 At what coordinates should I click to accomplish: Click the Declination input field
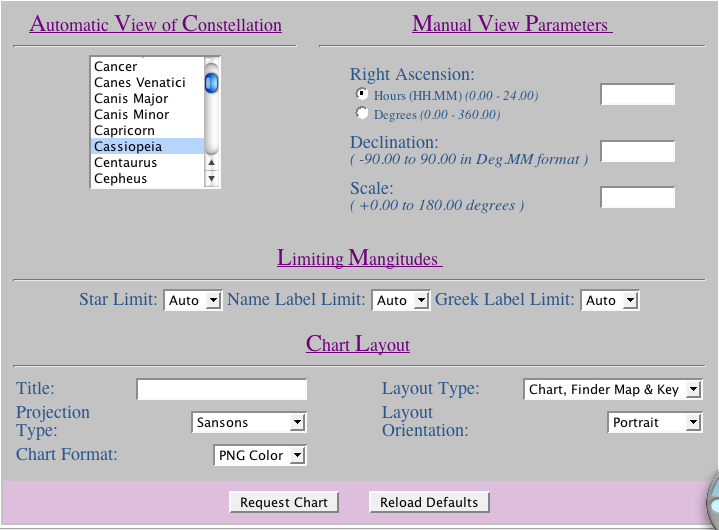coord(637,151)
